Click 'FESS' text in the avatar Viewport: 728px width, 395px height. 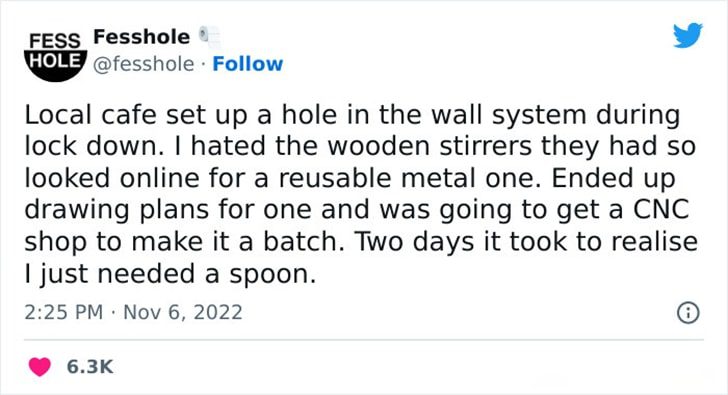(55, 41)
